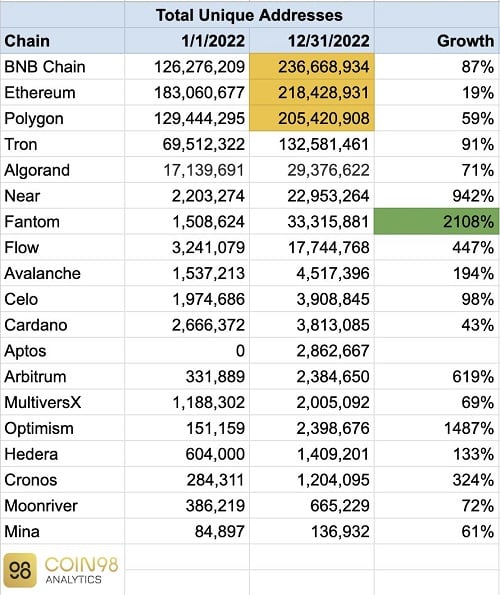Select the Aptos starting value 0 cell
Image resolution: width=500 pixels, height=595 pixels.
click(187, 351)
